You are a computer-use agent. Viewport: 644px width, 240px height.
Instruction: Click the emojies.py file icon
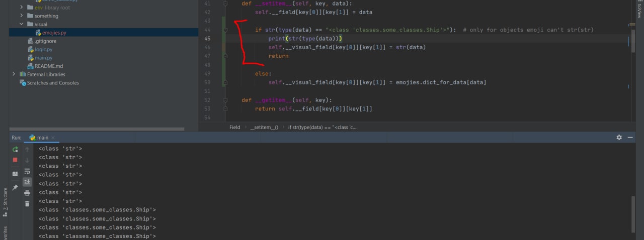coord(38,33)
